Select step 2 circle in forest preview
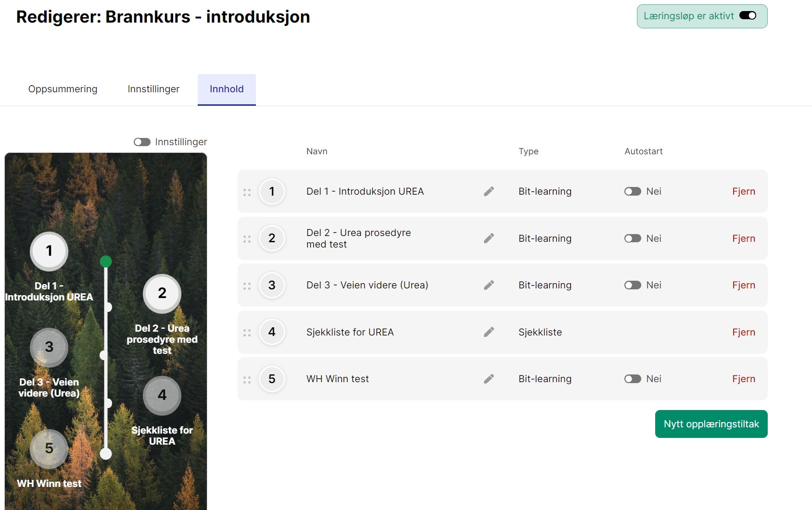Image resolution: width=812 pixels, height=510 pixels. pos(162,293)
